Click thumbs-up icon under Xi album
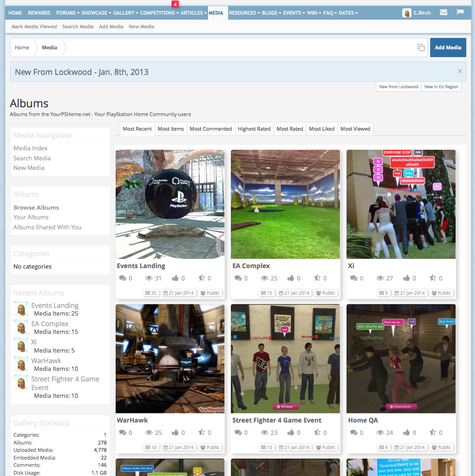The image size is (475, 476). tap(406, 278)
